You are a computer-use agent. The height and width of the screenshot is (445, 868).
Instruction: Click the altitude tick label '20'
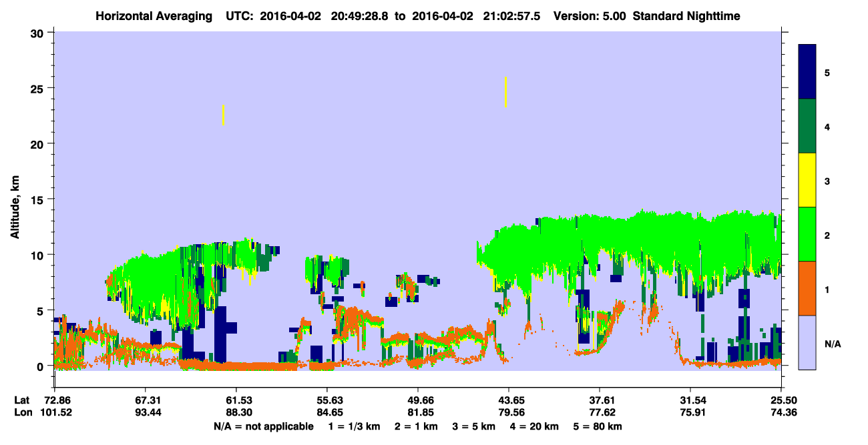coord(38,143)
